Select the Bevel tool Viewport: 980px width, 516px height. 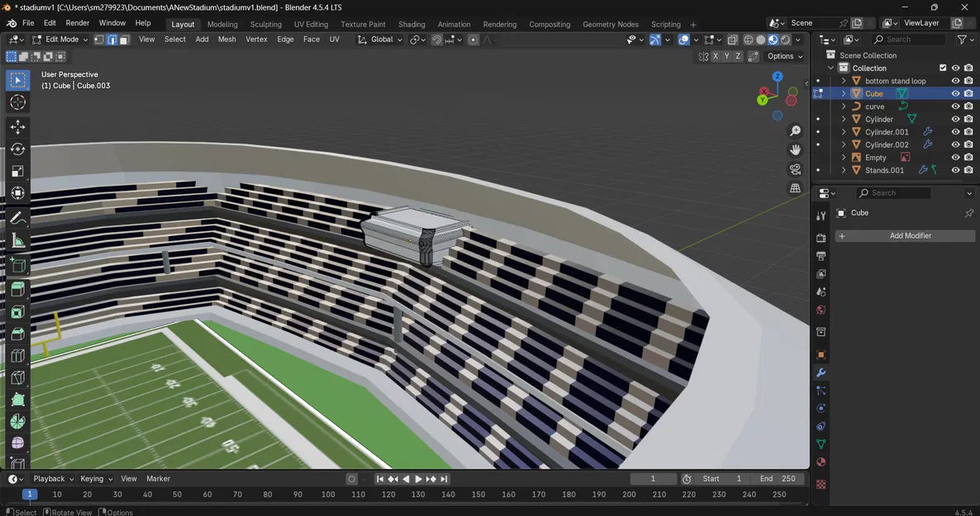[x=17, y=334]
